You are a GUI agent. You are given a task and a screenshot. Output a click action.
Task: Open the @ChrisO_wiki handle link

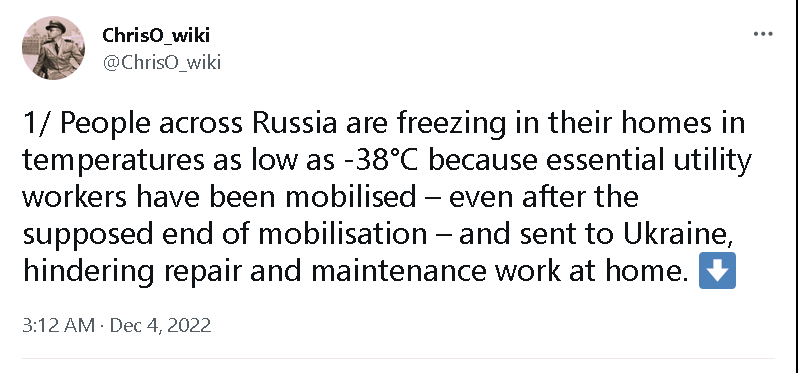click(162, 63)
